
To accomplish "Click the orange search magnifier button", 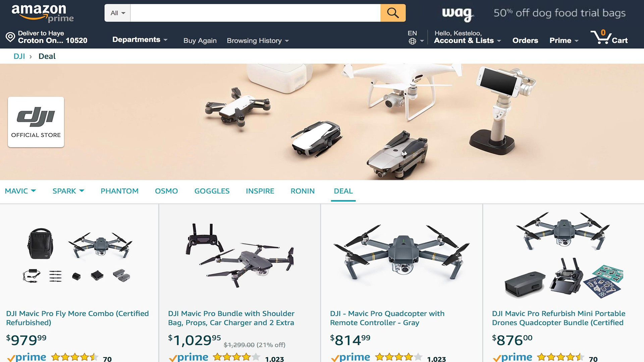I will coord(393,13).
